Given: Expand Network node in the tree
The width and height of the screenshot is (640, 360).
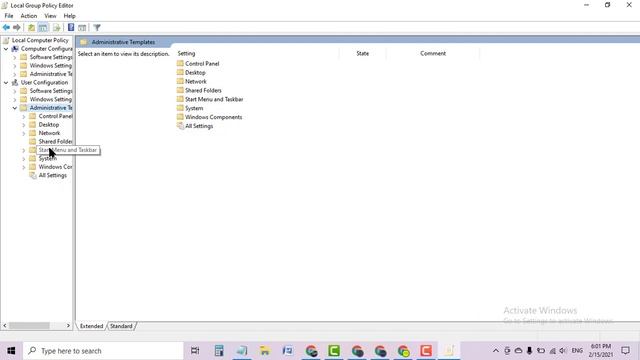Looking at the screenshot, I should [24, 133].
